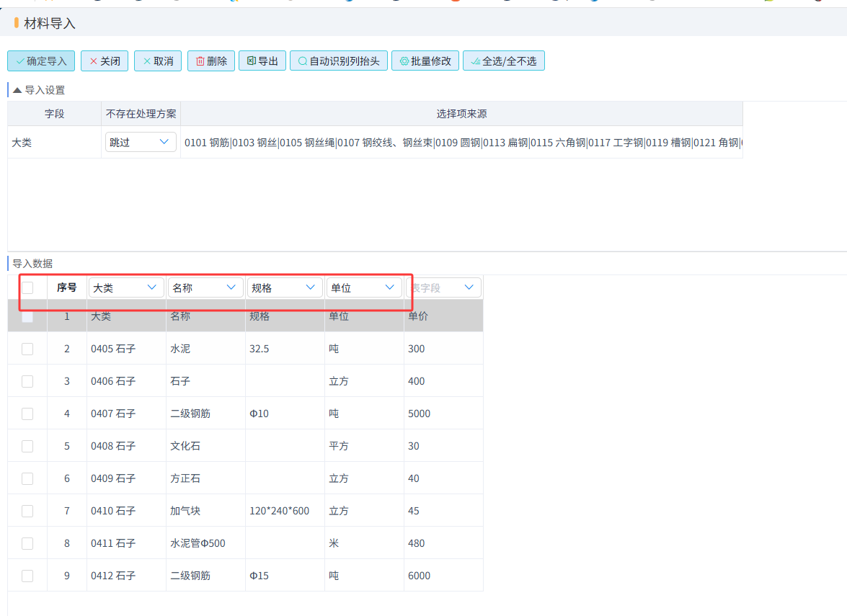Screen dimensions: 847x616
Task: Collapse the 导入设置 section
Action: coord(17,90)
